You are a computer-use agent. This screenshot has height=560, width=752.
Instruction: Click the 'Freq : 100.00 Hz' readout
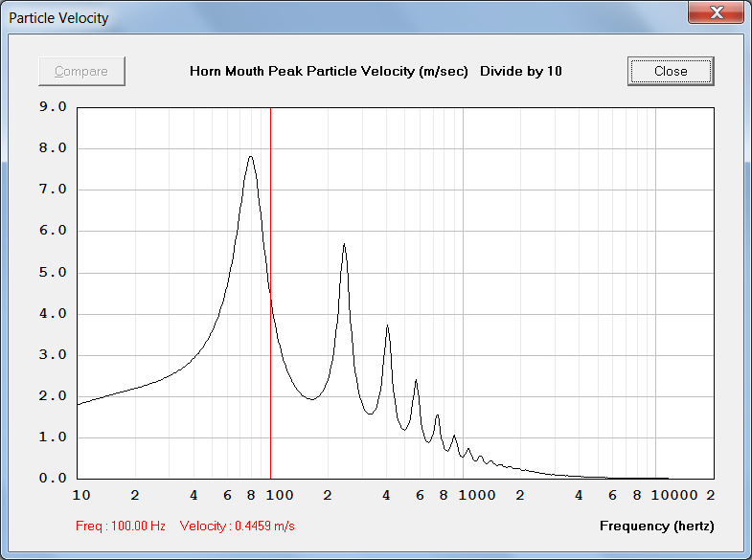point(121,526)
